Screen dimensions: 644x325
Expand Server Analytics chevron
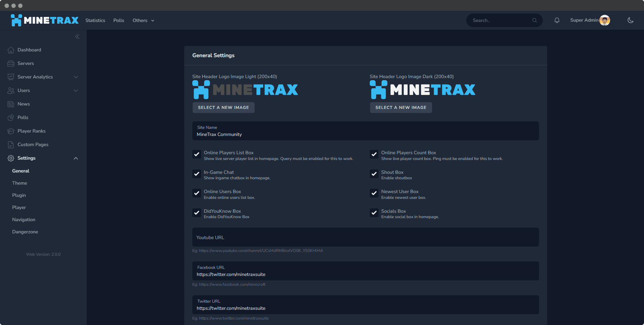[x=76, y=77]
